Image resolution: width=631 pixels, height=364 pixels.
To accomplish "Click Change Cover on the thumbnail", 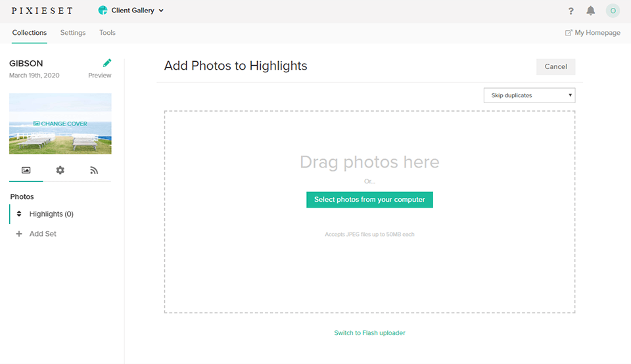I will [60, 124].
